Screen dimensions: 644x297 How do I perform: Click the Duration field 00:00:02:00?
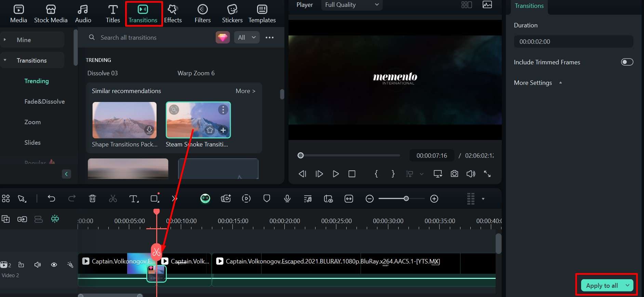tap(574, 42)
